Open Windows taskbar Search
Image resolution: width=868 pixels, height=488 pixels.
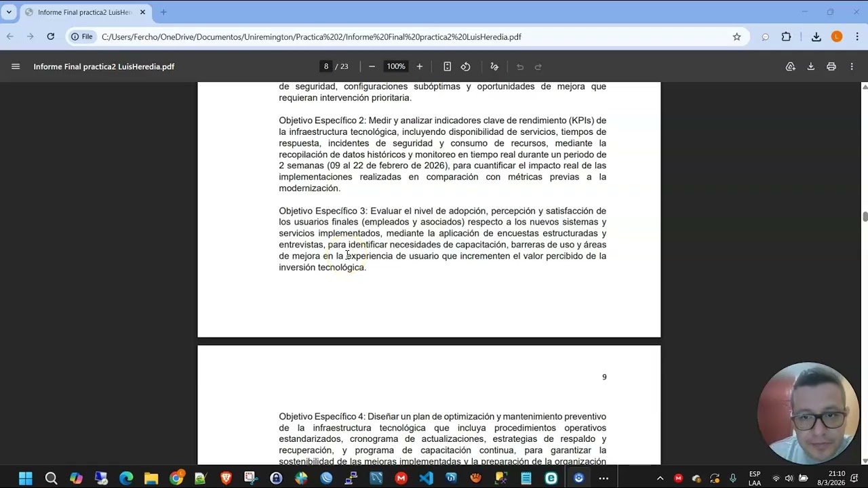tap(51, 479)
